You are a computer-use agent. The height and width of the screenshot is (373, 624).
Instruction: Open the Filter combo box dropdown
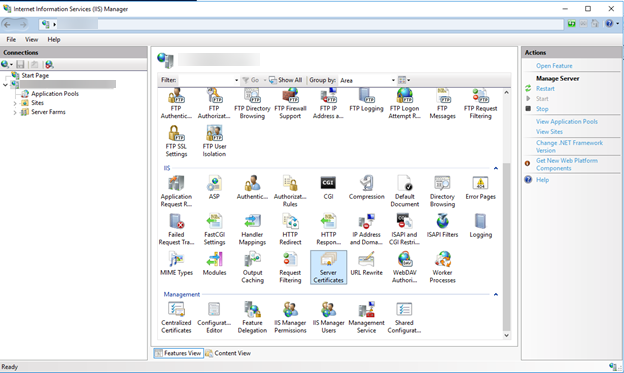point(236,80)
